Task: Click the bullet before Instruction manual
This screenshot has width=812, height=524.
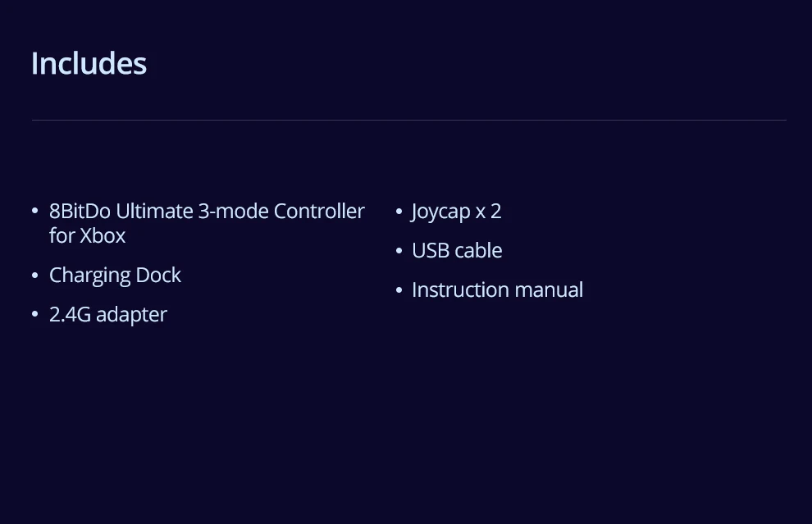Action: (399, 290)
